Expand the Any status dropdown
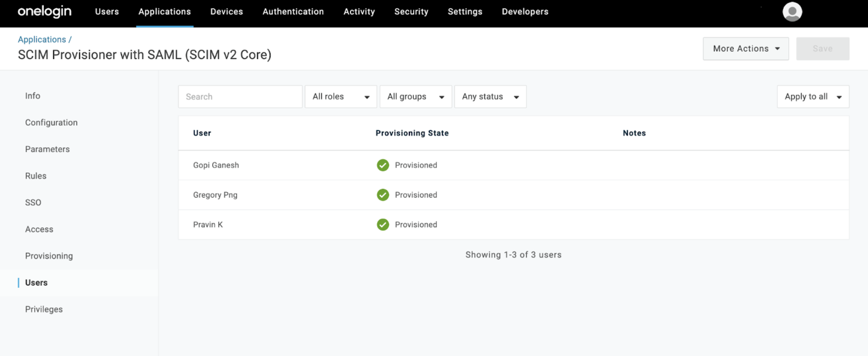This screenshot has height=356, width=868. coord(490,97)
